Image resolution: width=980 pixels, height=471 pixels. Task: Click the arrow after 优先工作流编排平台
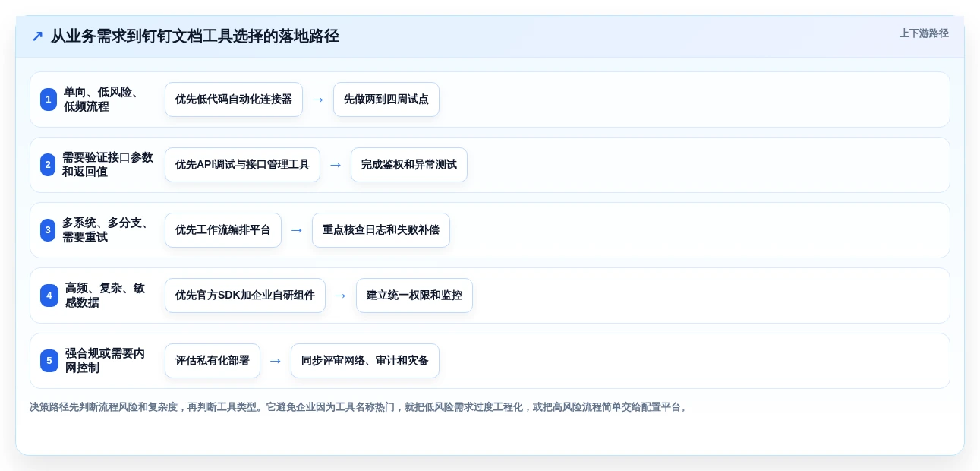[x=297, y=230]
